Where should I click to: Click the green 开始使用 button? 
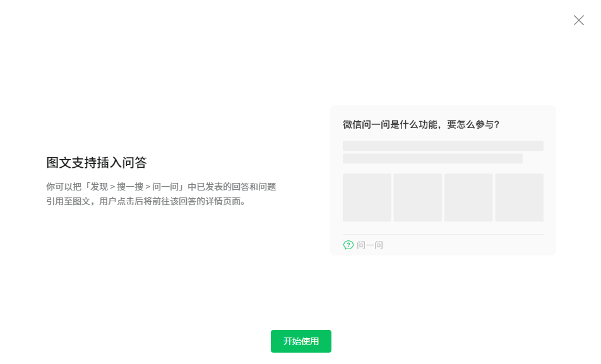(x=301, y=341)
